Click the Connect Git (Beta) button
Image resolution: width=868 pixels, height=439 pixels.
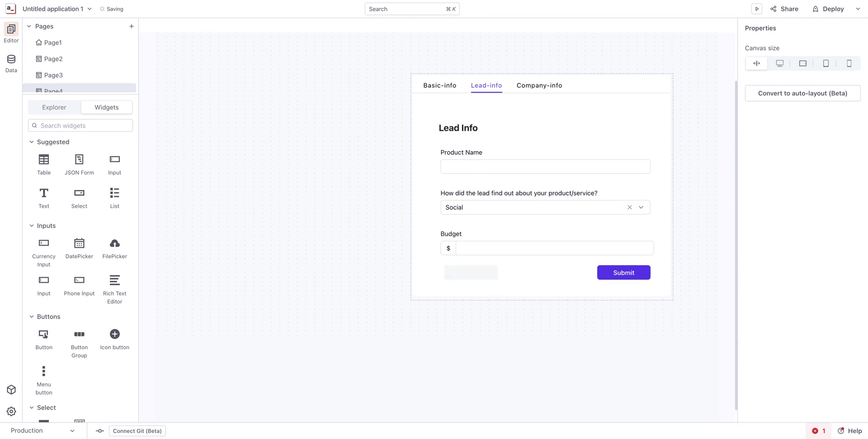pyautogui.click(x=137, y=430)
